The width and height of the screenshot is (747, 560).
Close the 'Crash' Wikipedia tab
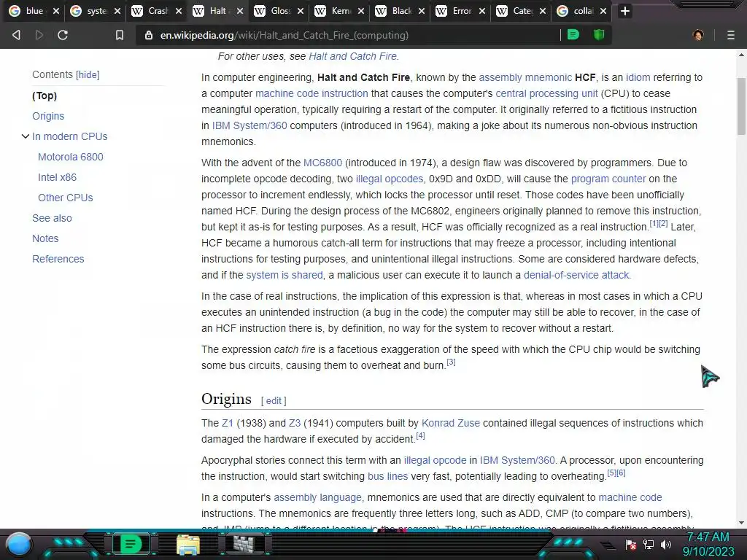(179, 11)
